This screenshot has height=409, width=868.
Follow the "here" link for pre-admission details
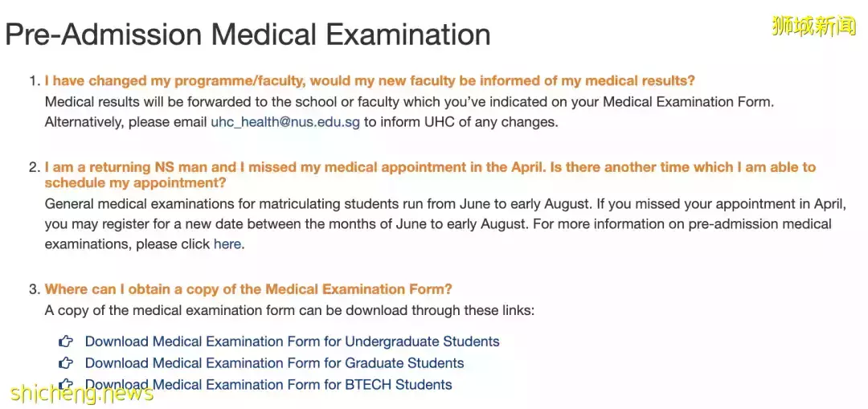pyautogui.click(x=227, y=244)
